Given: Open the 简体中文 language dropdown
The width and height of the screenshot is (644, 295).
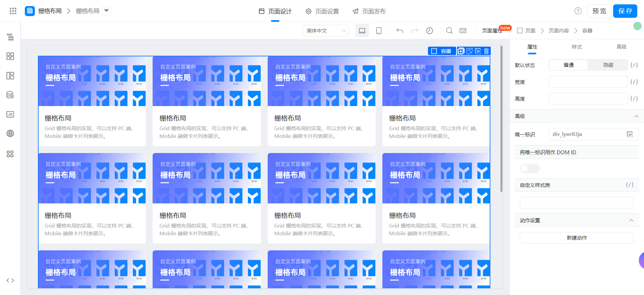Looking at the screenshot, I should (x=326, y=31).
